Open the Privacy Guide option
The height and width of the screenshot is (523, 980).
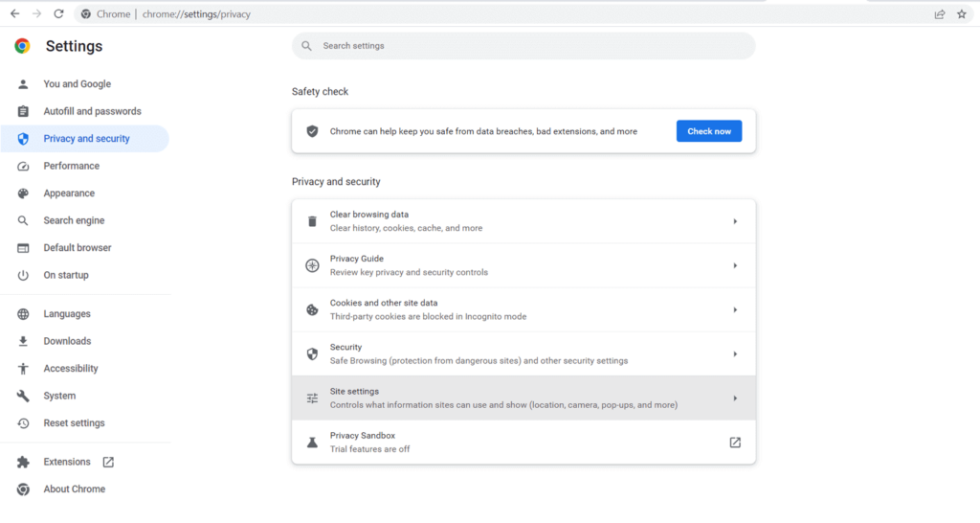[x=523, y=265]
